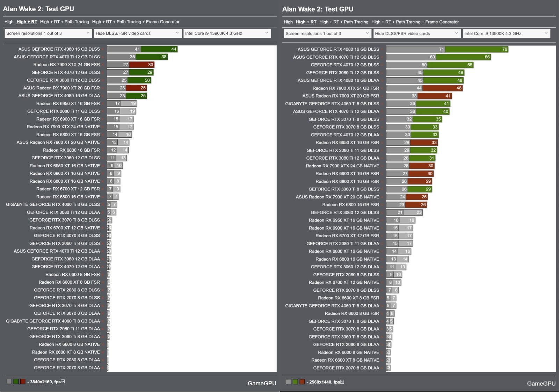Screen dimensions: 559x392
Task: Click 'ASUS GEFORCE RTX 4080 16 GB DLSS' in 3840x2160 chart
Action: tap(59, 49)
